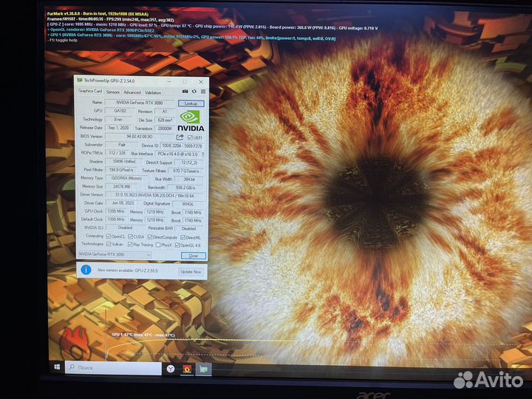Click the 8 nm Technology value
532x399 pixels.
pyautogui.click(x=118, y=120)
